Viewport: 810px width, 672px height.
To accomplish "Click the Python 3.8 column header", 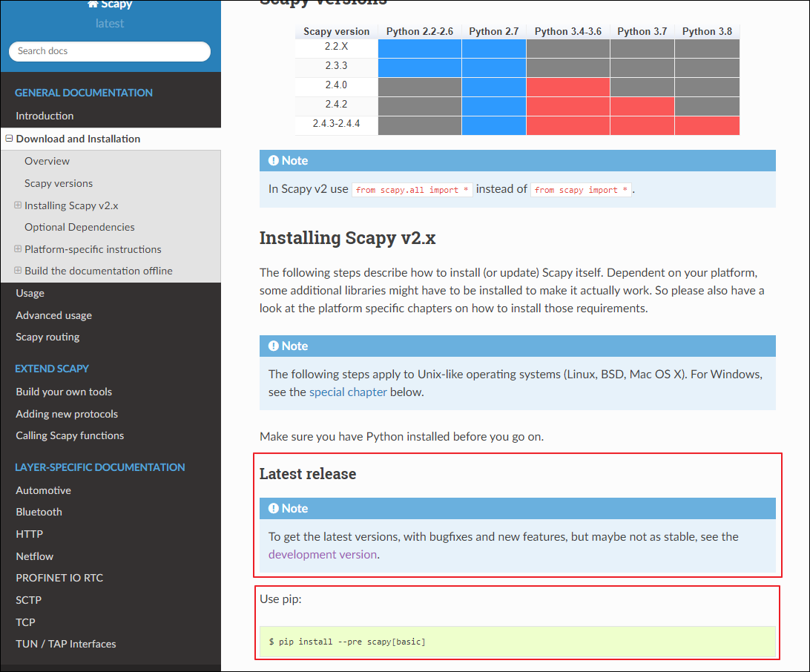I will click(x=707, y=31).
